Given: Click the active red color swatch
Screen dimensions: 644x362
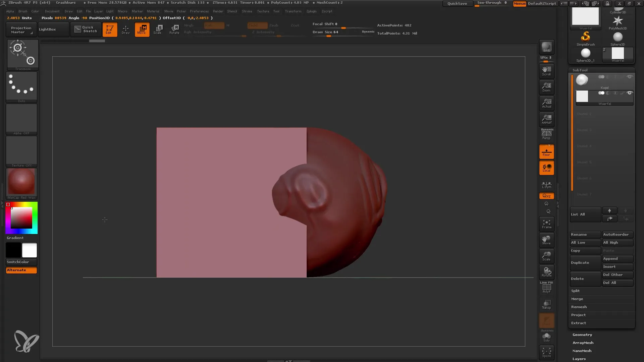Looking at the screenshot, I should 8,205.
